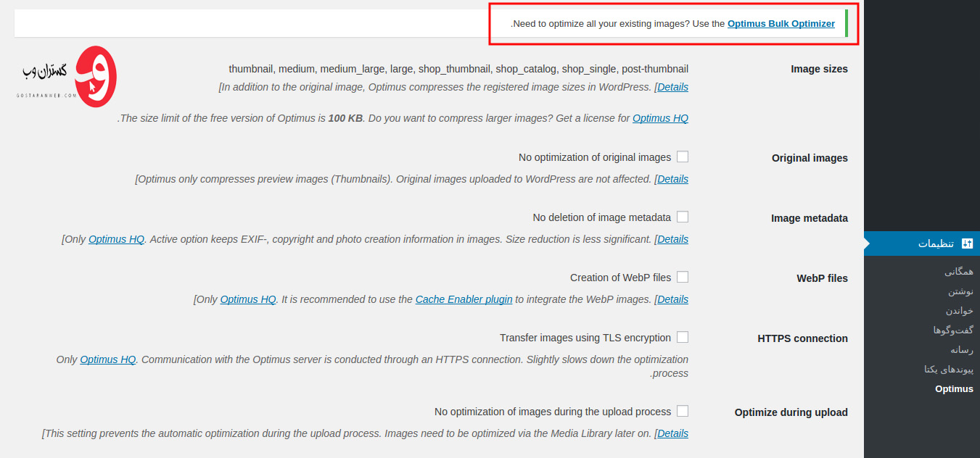Viewport: 980px width, 458px height.
Task: Click the 100 KB size limit text
Action: [x=345, y=118]
